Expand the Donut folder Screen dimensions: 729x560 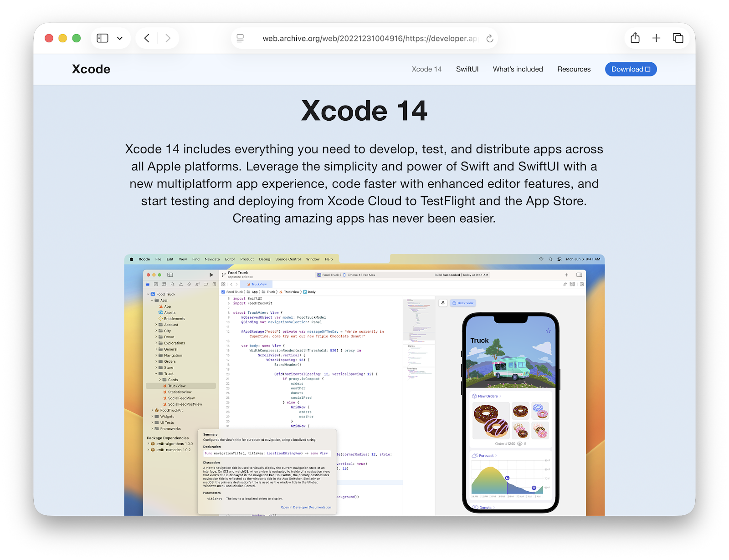click(x=156, y=337)
